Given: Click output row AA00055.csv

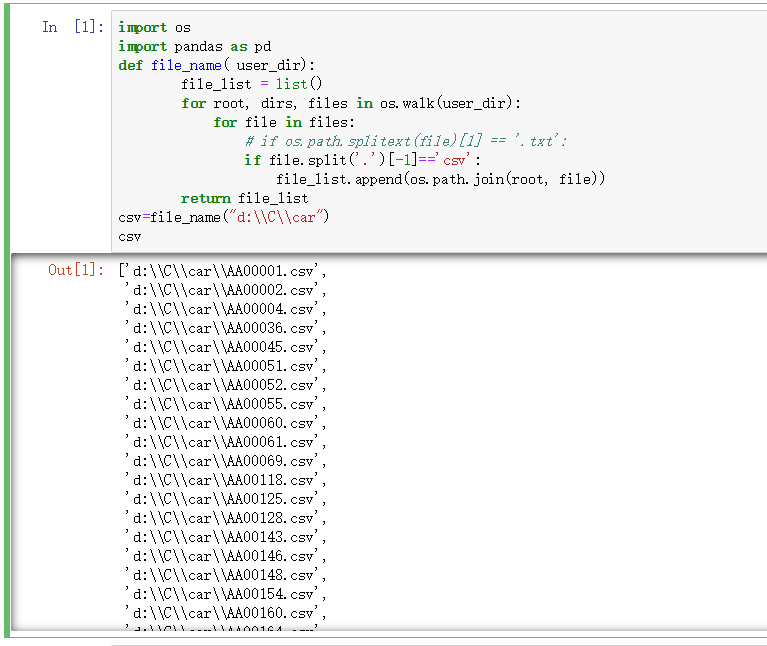Looking at the screenshot, I should pyautogui.click(x=226, y=404).
